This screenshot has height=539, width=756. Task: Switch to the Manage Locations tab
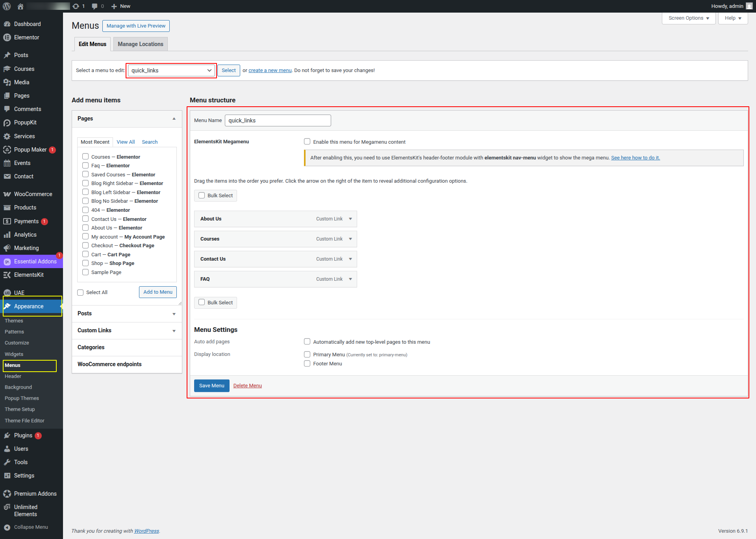click(140, 44)
